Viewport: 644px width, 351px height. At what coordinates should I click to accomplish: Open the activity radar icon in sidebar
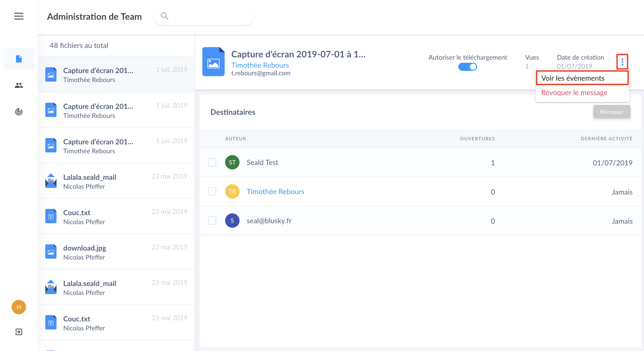pyautogui.click(x=19, y=111)
